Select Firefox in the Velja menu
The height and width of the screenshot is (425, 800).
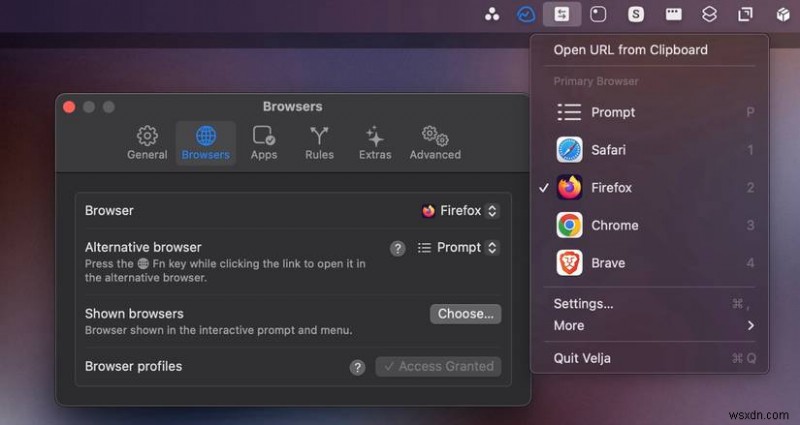click(x=649, y=188)
